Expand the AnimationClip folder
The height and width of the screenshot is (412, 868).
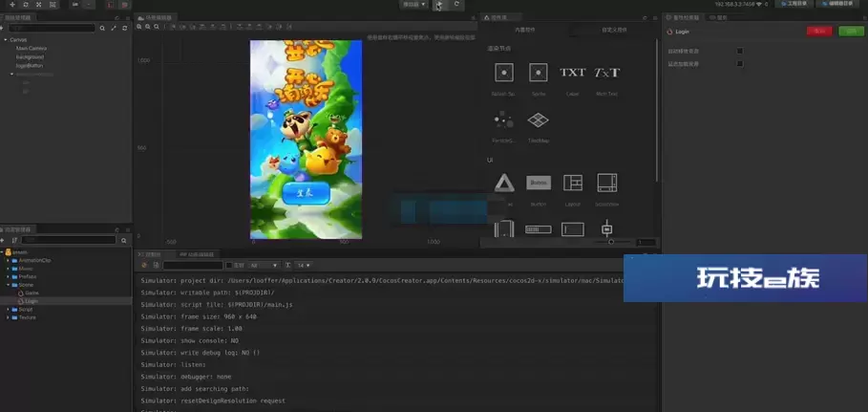[x=8, y=260]
